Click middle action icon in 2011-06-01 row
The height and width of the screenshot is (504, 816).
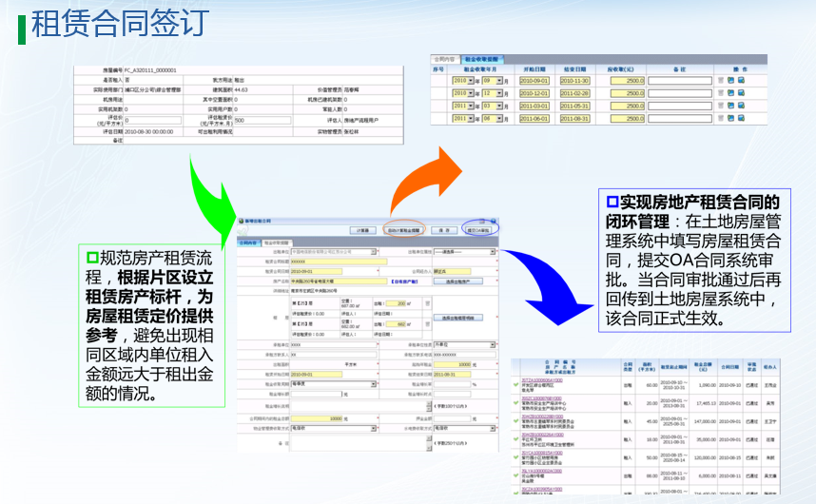click(x=730, y=119)
